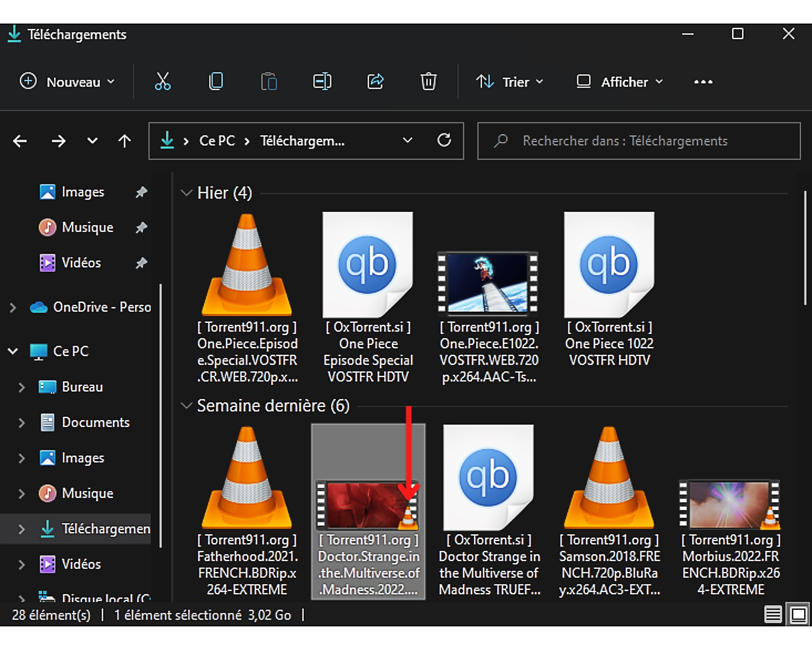Click the search field Rechercher dans Téléchargements
The height and width of the screenshot is (650, 812).
pos(639,141)
